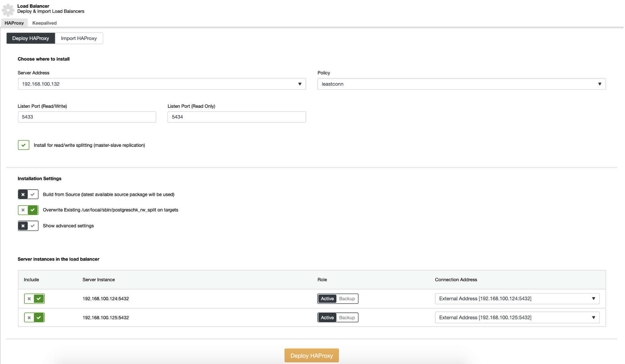Switch role to Backup for 192.168.100.124
The height and width of the screenshot is (364, 625).
pyautogui.click(x=347, y=299)
